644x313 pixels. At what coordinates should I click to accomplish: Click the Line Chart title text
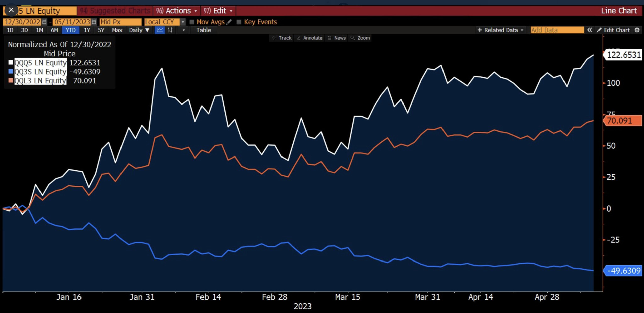coord(619,11)
